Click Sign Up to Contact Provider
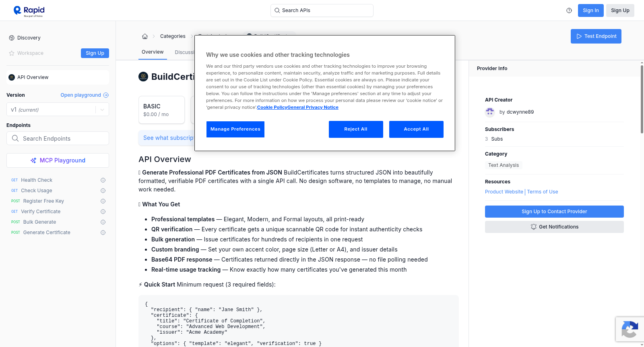 [x=554, y=212]
